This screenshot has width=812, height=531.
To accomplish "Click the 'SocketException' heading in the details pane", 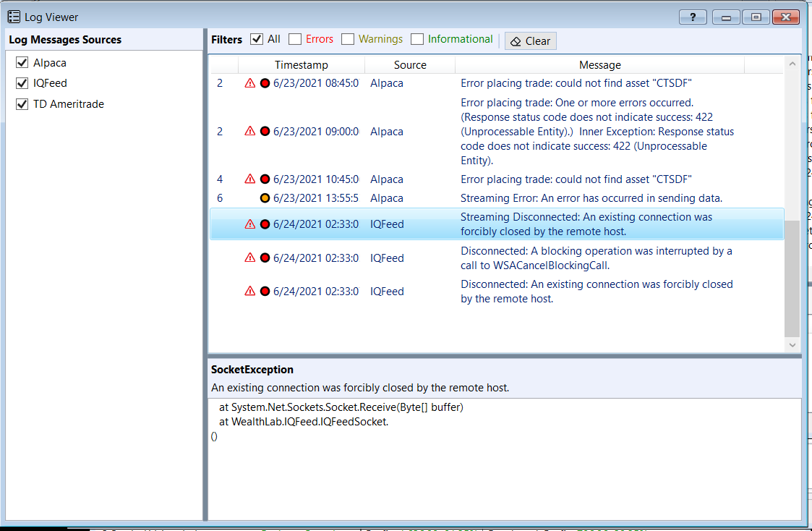I will click(252, 370).
